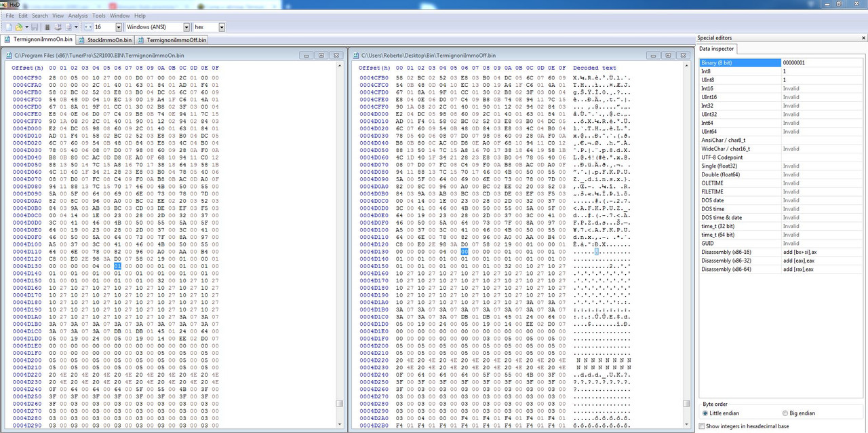
Task: Minimize the TermignoniImmoOff.bin child window
Action: coord(652,55)
